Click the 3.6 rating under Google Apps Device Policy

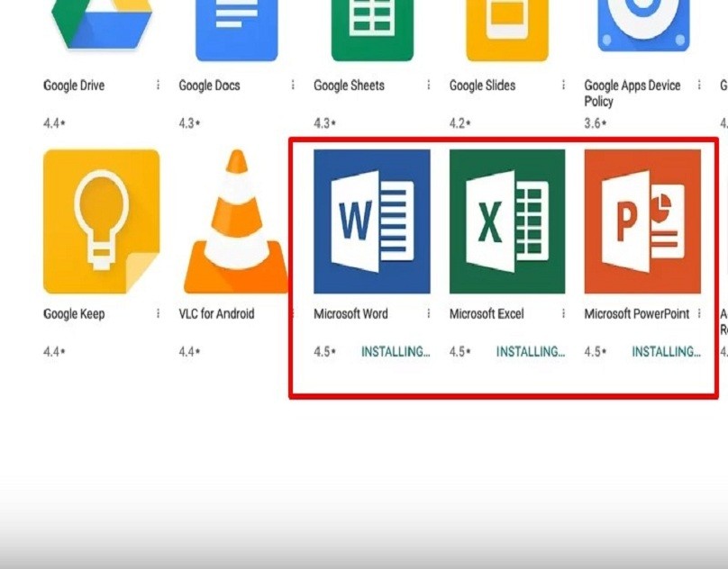596,123
